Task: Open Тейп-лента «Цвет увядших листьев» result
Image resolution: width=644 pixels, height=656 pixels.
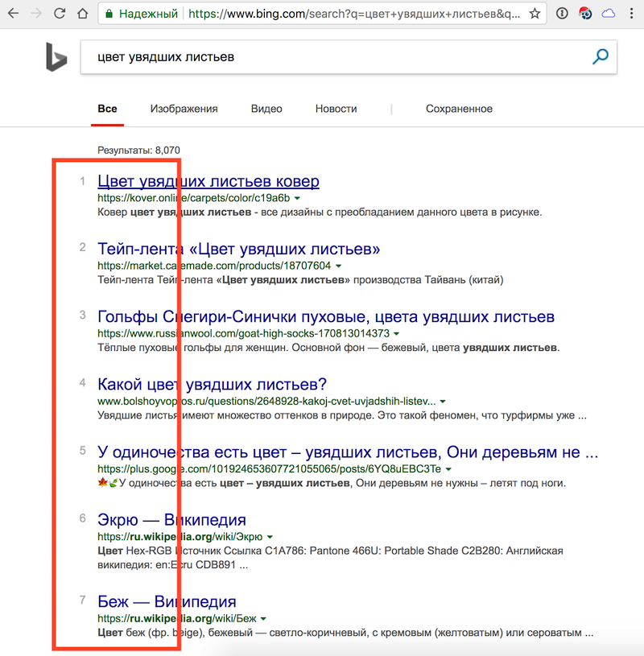Action: [x=239, y=249]
